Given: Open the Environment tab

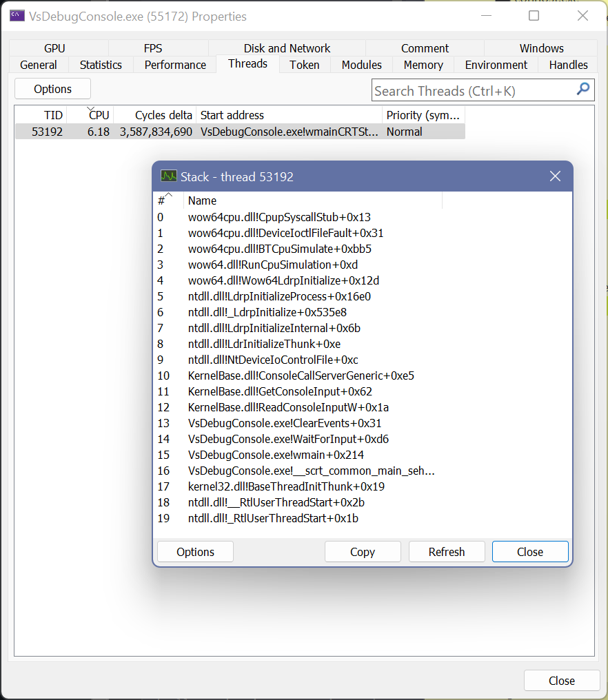Looking at the screenshot, I should pyautogui.click(x=496, y=65).
